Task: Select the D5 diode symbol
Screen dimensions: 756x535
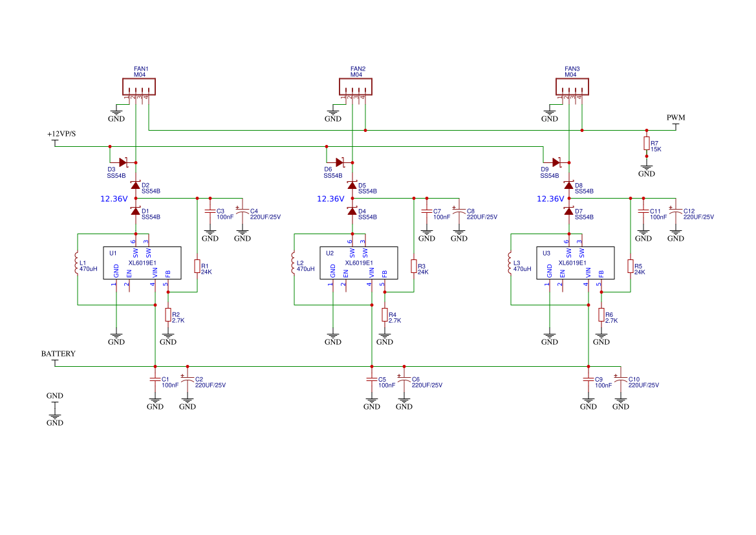Action: click(x=352, y=185)
